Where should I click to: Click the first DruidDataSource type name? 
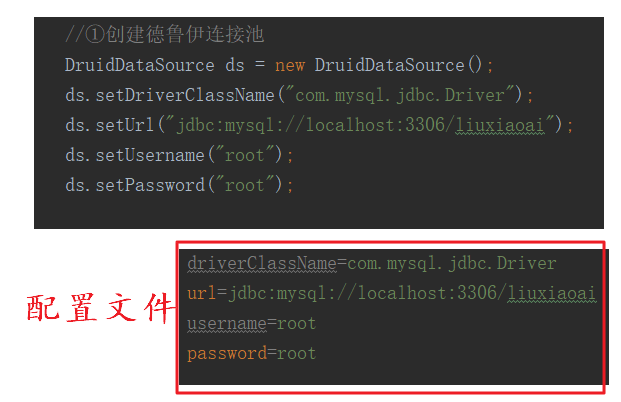(x=139, y=65)
